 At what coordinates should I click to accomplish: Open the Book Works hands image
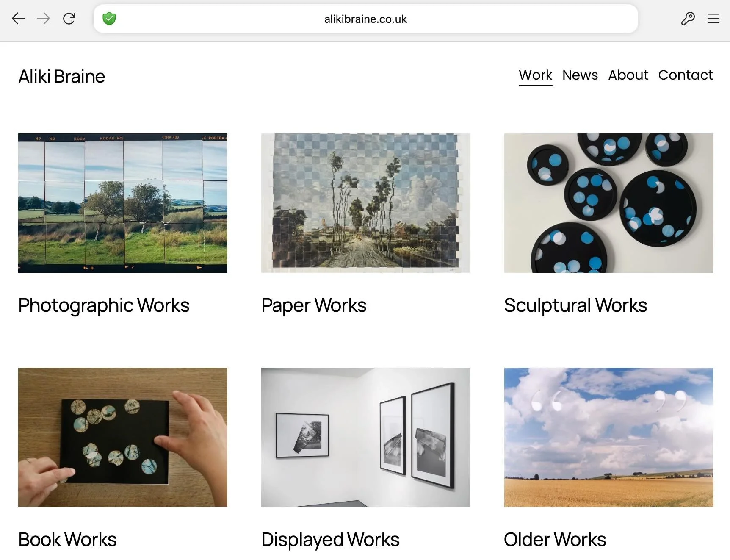(123, 437)
